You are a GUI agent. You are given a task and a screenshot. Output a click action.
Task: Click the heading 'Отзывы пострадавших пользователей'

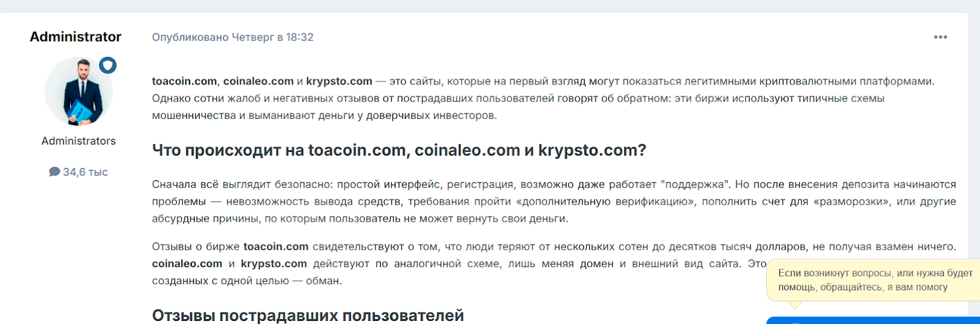coord(307,315)
